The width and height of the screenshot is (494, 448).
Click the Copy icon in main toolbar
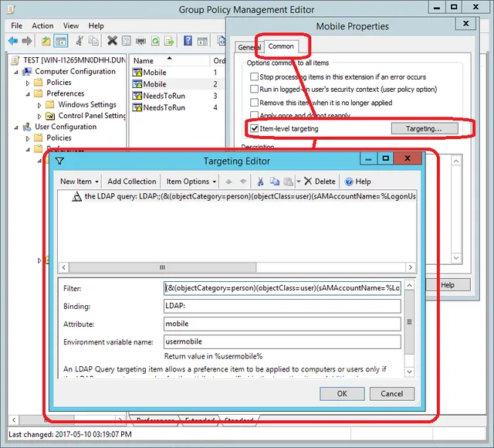coord(93,41)
